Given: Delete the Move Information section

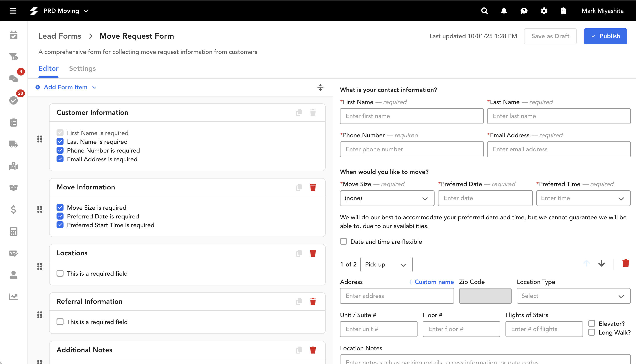Looking at the screenshot, I should [313, 187].
